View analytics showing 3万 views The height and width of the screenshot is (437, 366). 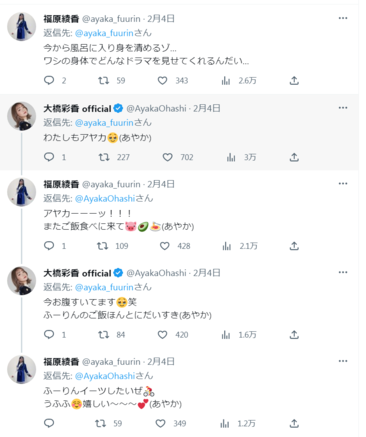(231, 157)
